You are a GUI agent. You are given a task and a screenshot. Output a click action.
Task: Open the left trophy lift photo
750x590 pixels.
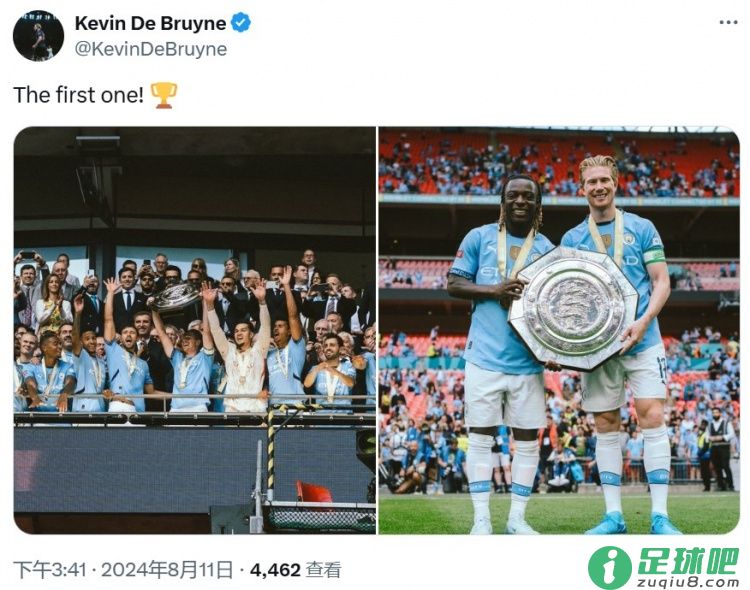(x=195, y=330)
